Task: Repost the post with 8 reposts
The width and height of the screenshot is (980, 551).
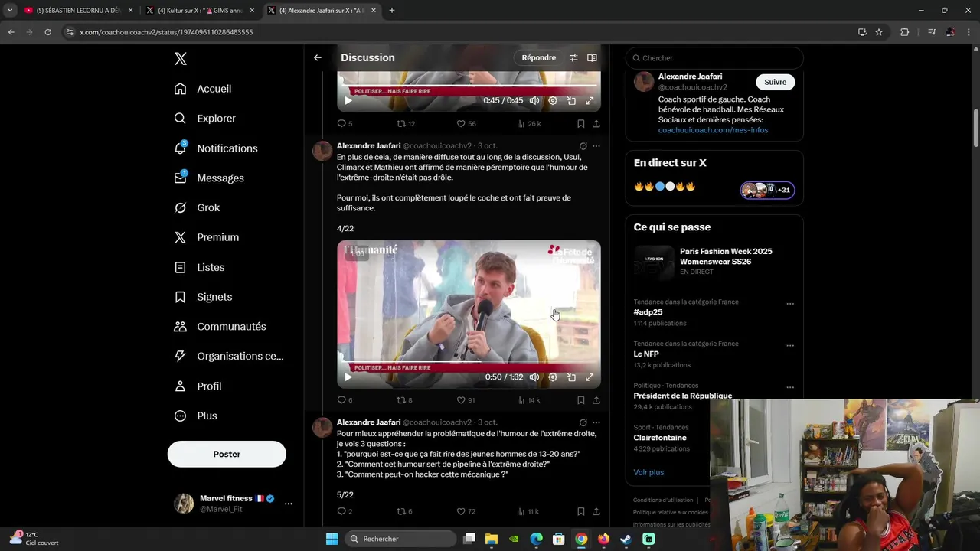Action: tap(404, 400)
